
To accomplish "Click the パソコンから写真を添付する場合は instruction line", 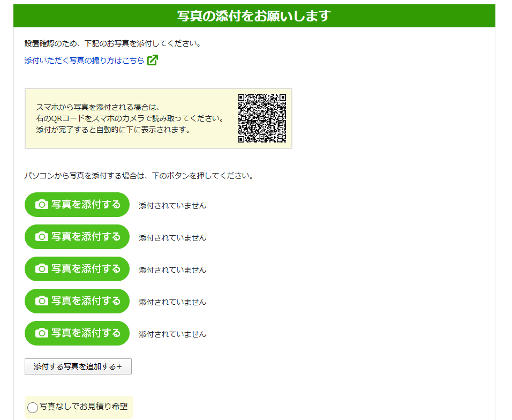I will point(139,176).
